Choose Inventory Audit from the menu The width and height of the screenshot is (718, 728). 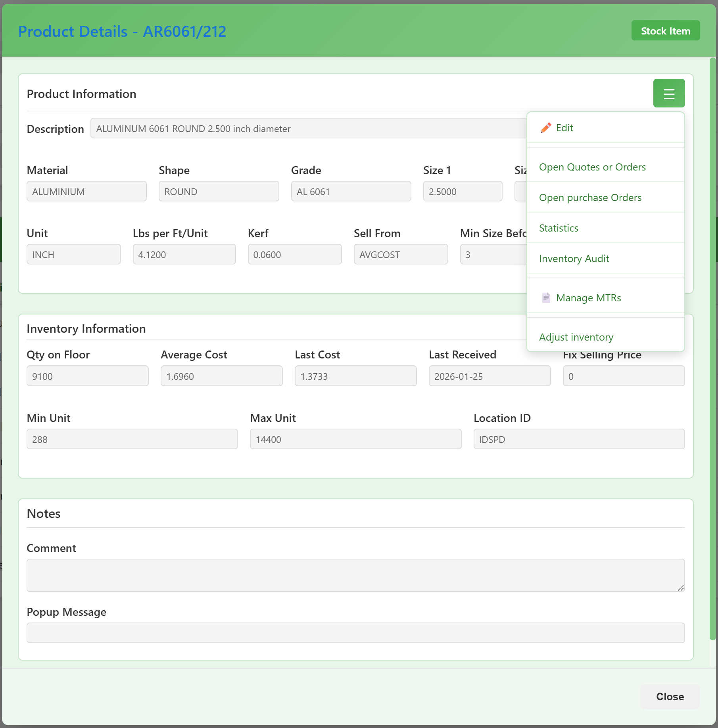point(574,259)
